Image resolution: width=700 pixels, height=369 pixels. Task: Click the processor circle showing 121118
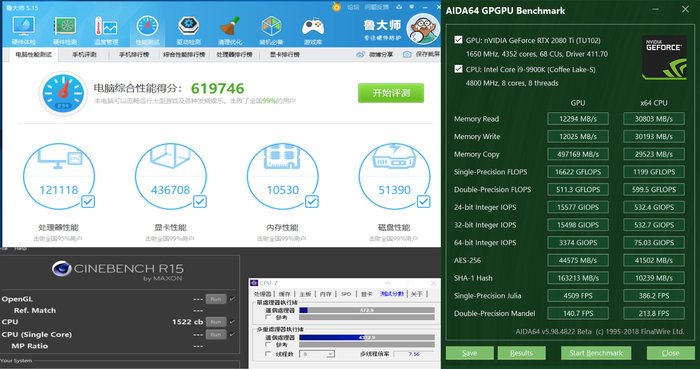click(59, 176)
